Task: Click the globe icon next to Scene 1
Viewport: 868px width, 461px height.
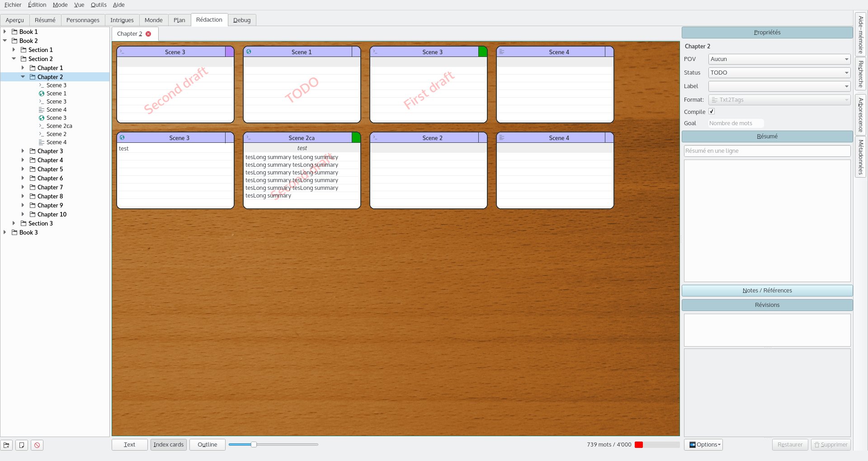Action: point(248,52)
